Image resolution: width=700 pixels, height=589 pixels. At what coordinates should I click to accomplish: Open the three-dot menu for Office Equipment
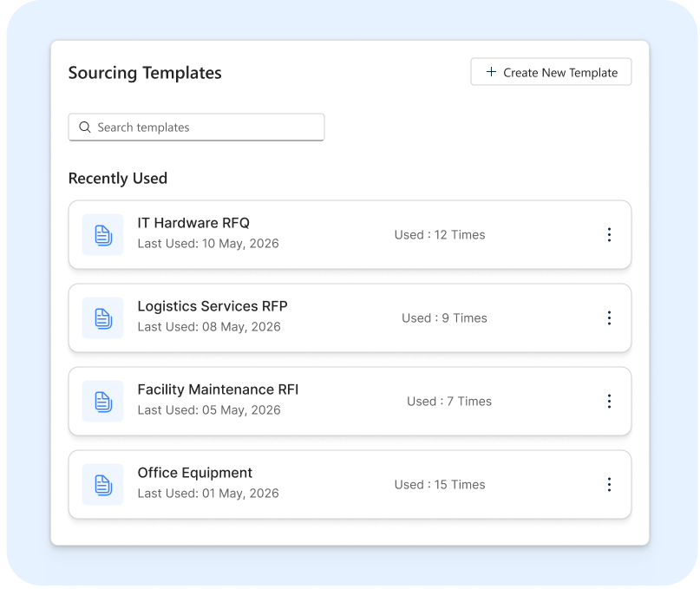tap(609, 485)
